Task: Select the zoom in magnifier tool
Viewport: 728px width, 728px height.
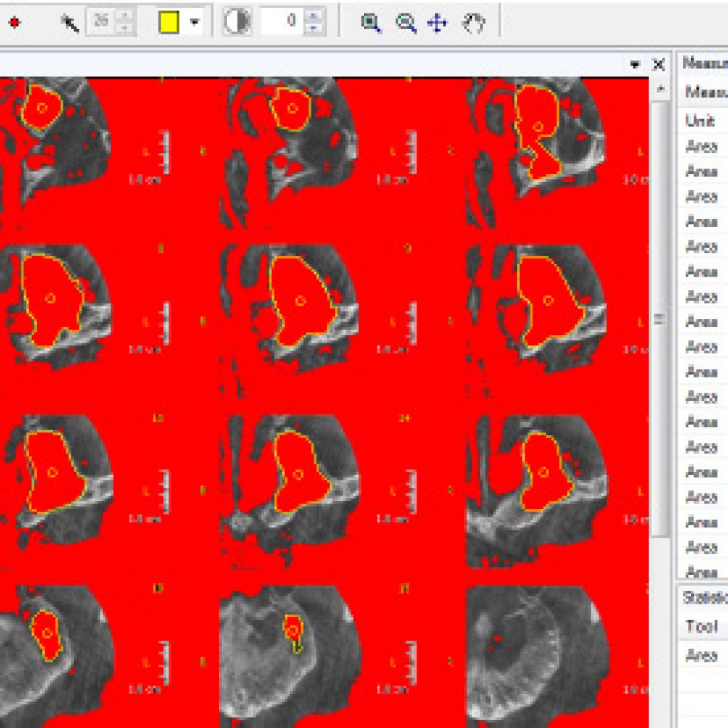Action: [x=370, y=23]
